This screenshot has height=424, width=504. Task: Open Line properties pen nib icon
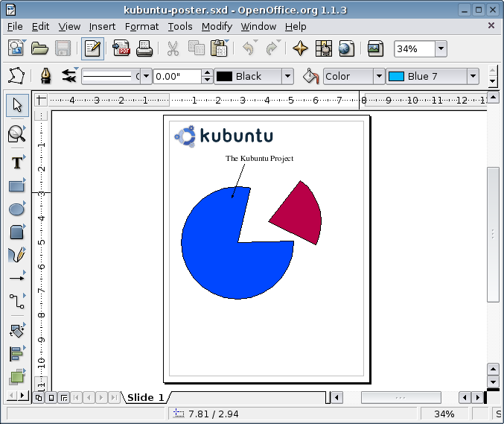45,76
